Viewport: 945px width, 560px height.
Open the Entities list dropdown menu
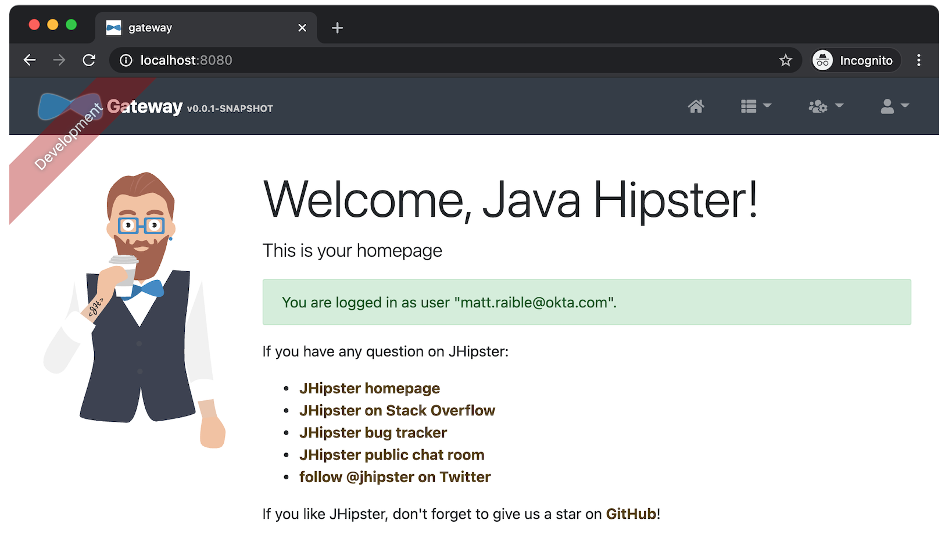point(756,106)
